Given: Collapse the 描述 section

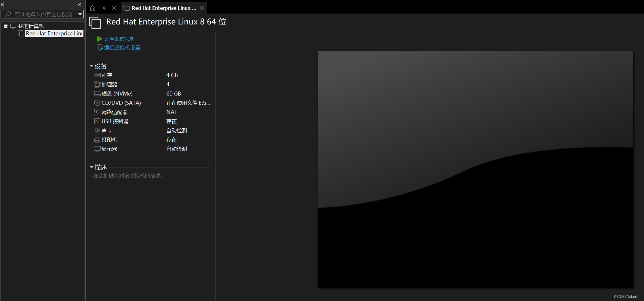Looking at the screenshot, I should click(x=92, y=167).
